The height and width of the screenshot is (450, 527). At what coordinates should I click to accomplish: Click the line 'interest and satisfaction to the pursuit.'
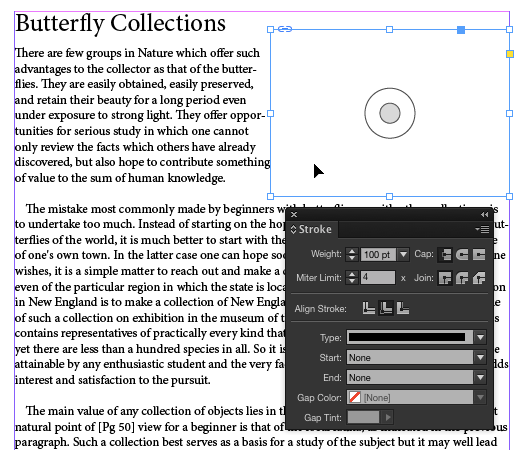point(113,380)
